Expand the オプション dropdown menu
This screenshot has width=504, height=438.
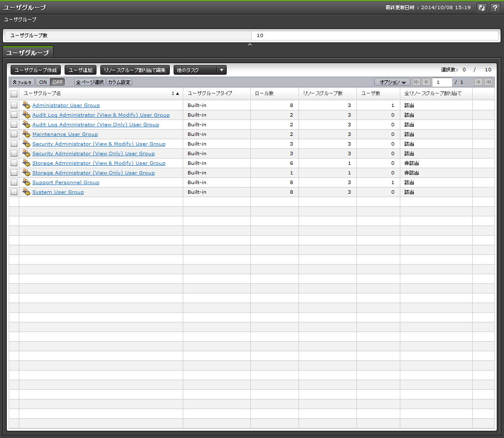point(392,82)
